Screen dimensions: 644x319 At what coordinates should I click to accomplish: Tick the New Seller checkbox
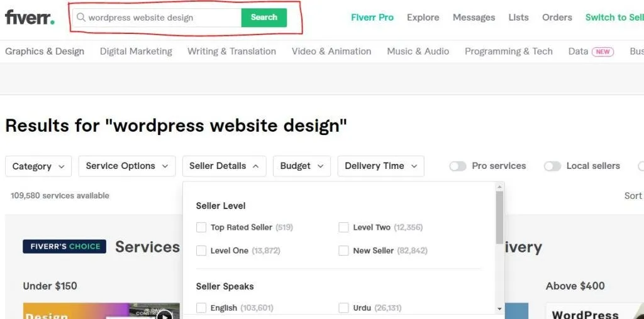coord(344,251)
